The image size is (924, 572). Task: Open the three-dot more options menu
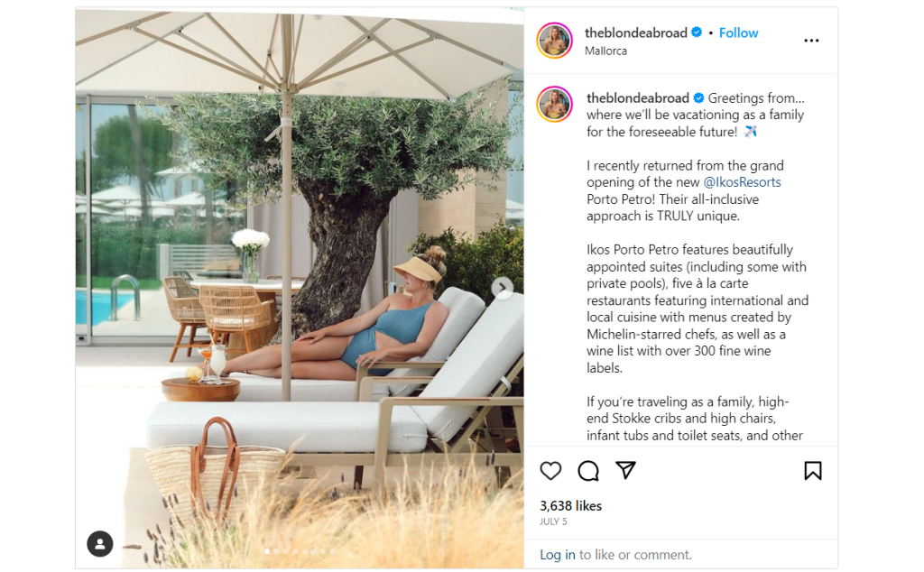coord(811,41)
